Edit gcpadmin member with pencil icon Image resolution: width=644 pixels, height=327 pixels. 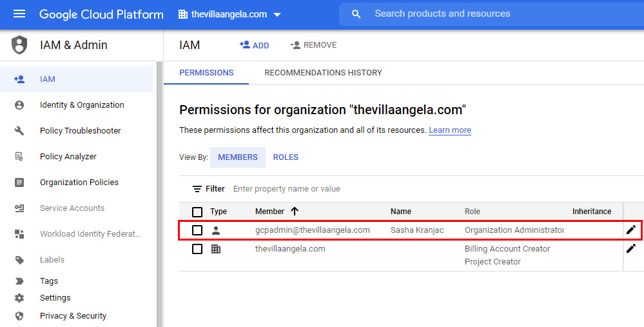(x=631, y=230)
